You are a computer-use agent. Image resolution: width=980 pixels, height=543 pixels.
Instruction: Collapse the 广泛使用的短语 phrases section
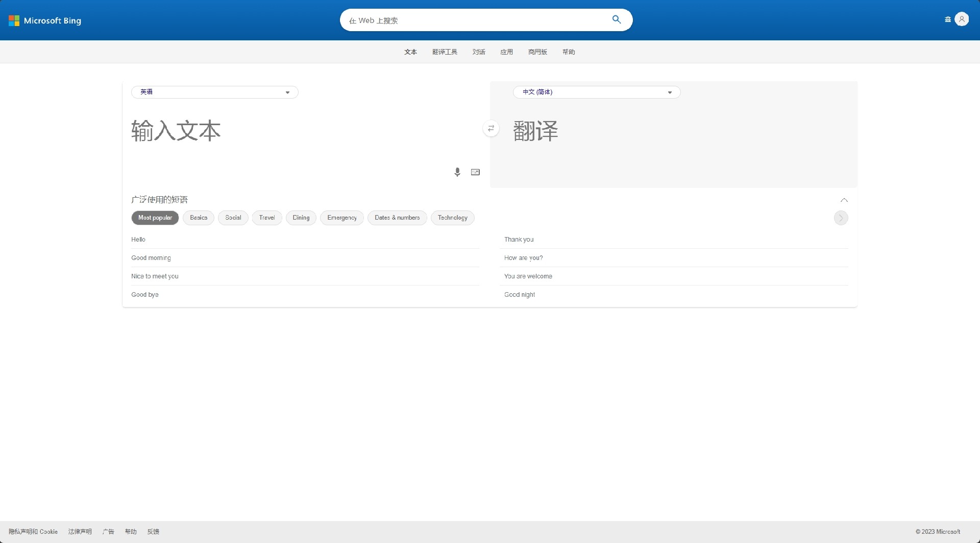pos(844,200)
